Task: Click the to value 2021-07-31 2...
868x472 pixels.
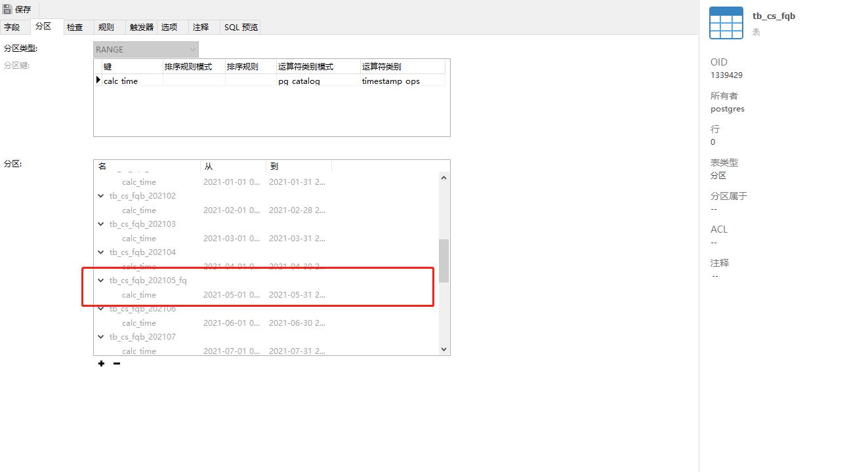Action: coord(297,351)
